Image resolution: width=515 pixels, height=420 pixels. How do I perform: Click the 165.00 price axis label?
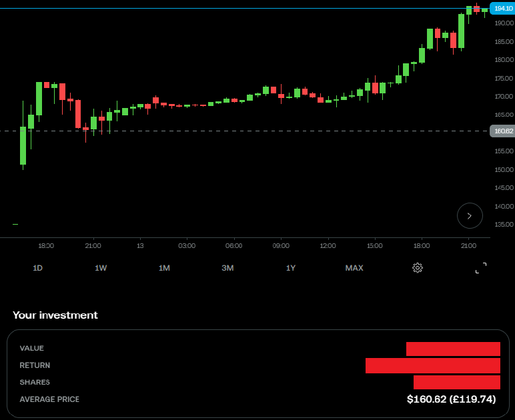[x=504, y=115]
